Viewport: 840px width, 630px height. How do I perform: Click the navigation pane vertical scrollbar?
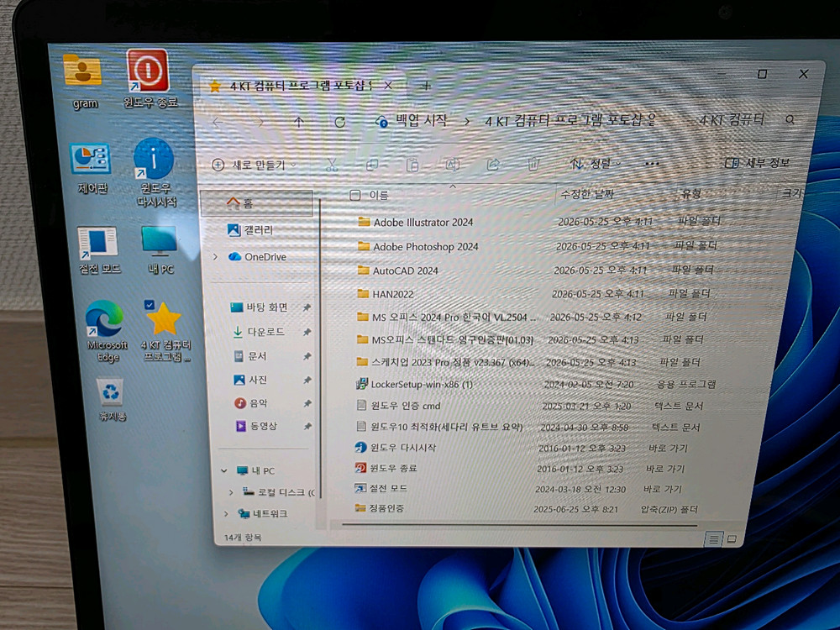[320, 349]
